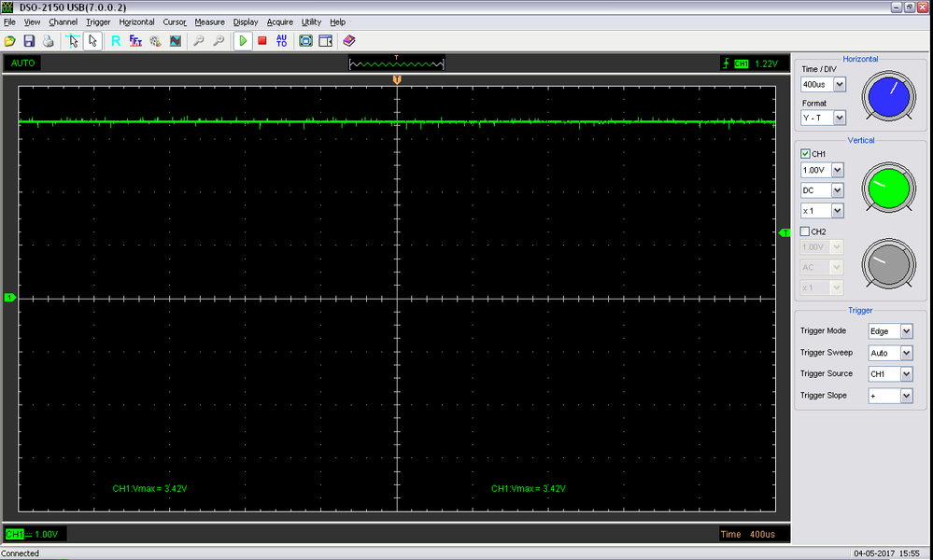
Task: Open the Trigger Mode Edge dropdown
Action: point(905,331)
